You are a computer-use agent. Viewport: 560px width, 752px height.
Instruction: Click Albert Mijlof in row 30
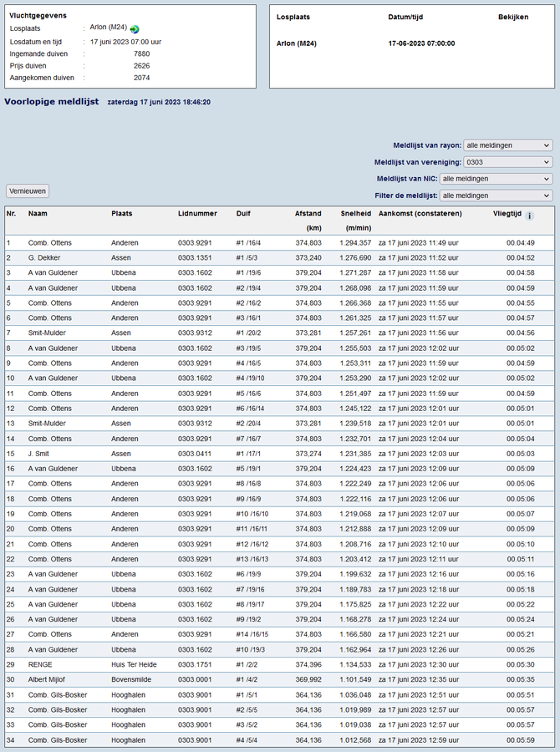coord(47,679)
